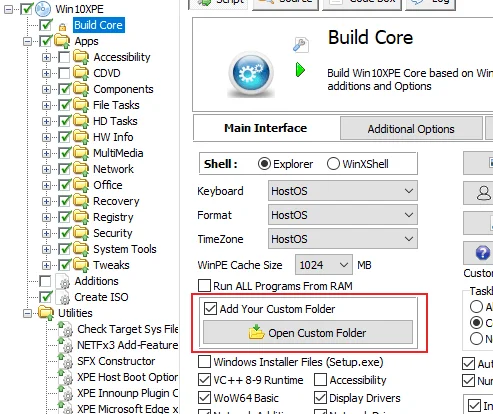Open the WinPE Cache Size dropdown
Screen dimensions: 493x414
click(x=324, y=265)
